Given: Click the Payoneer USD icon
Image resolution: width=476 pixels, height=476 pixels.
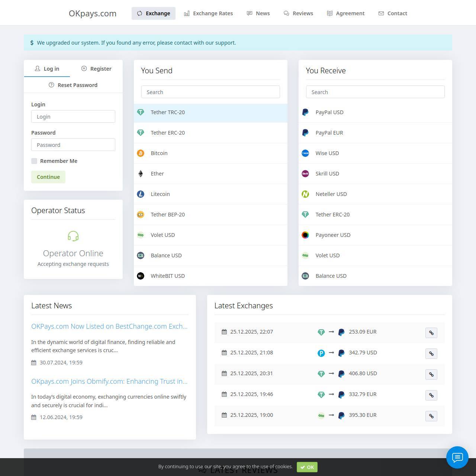Looking at the screenshot, I should 305,235.
